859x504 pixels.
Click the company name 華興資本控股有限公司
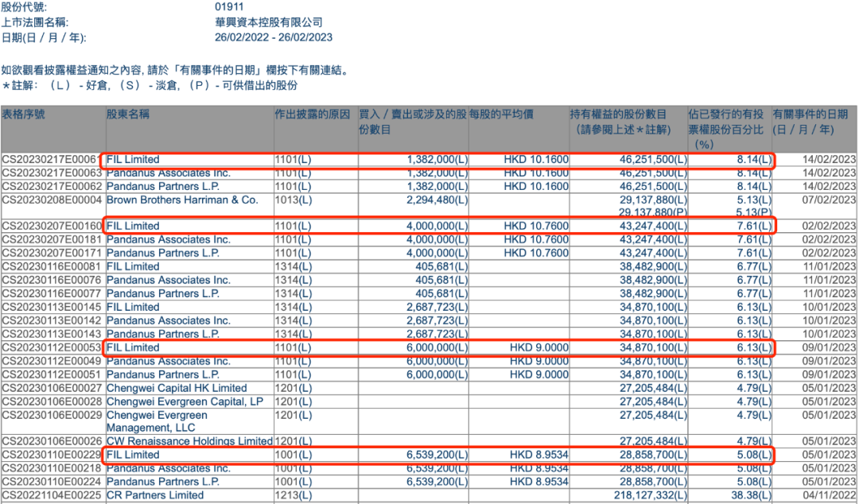point(269,22)
